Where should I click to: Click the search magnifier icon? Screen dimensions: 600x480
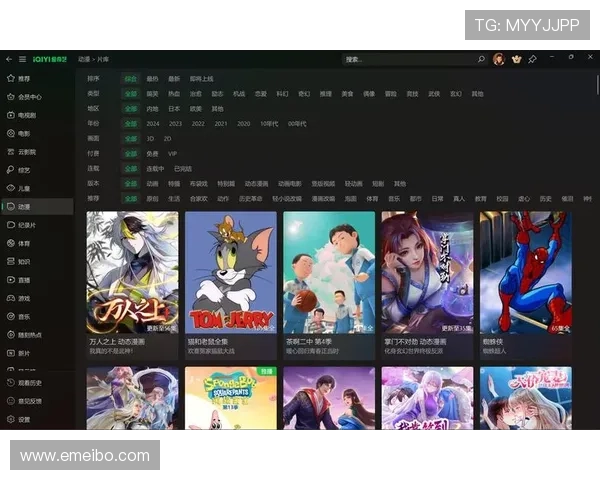coord(481,59)
